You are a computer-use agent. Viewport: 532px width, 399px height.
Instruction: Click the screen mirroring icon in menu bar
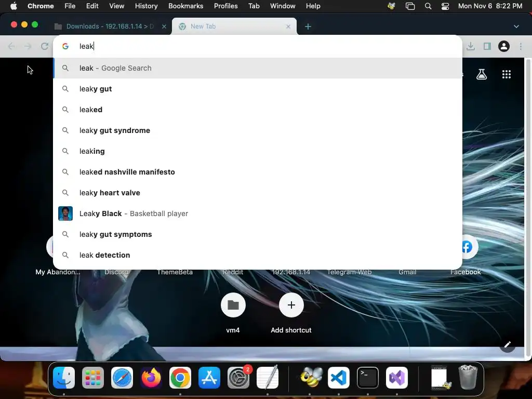(410, 6)
